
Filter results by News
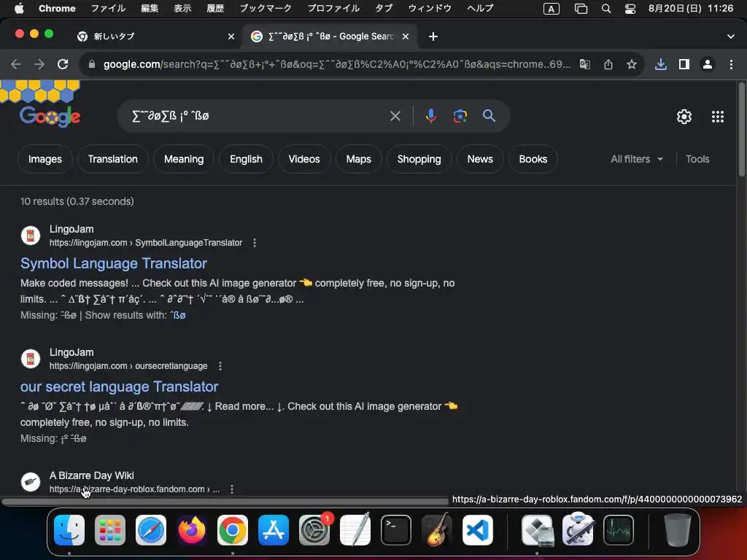[x=480, y=159]
